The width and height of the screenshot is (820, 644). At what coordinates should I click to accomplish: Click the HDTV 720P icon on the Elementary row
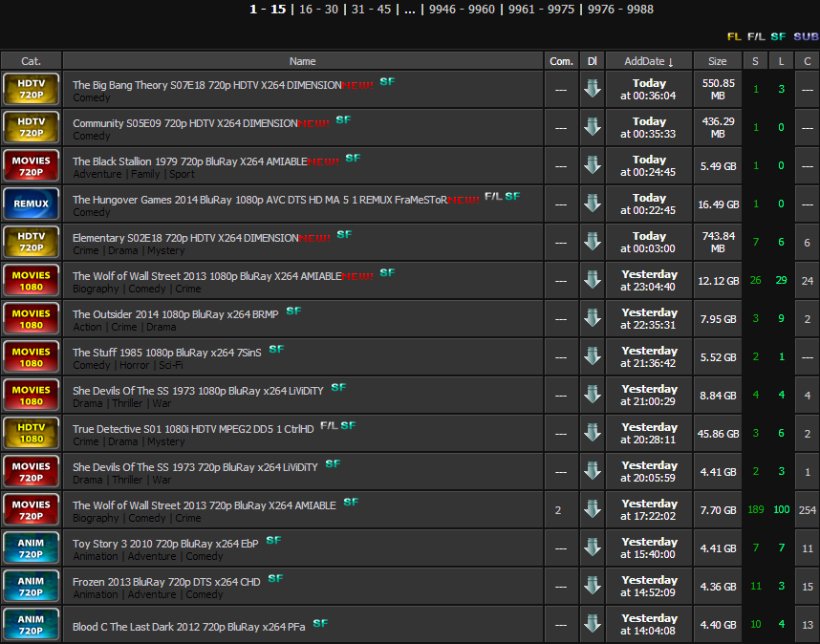(x=31, y=242)
